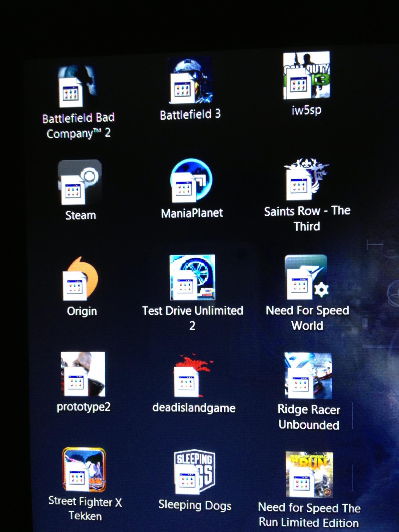This screenshot has height=532, width=399.
Task: Click the "Saints Row - The Third" label
Action: point(307,219)
